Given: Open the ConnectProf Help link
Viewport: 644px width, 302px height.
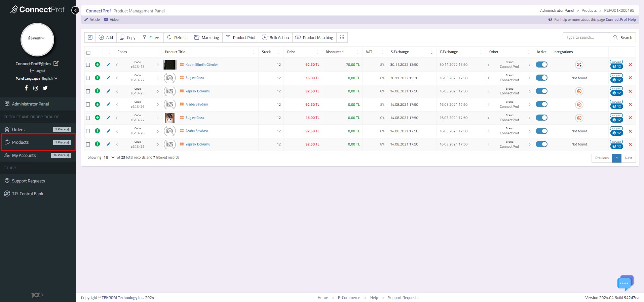Looking at the screenshot, I should pyautogui.click(x=620, y=19).
